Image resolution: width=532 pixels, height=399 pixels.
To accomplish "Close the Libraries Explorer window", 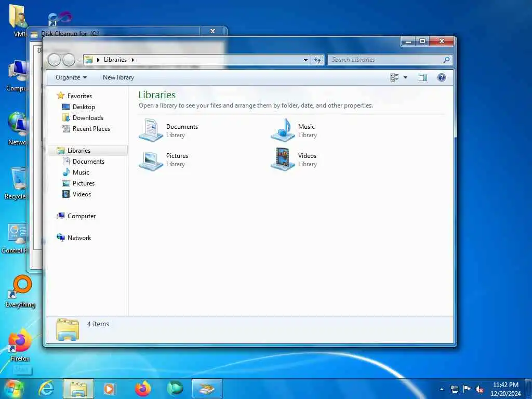I will click(x=442, y=42).
